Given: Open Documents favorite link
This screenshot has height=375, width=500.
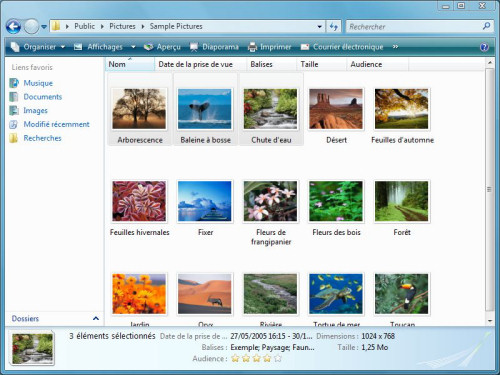Looking at the screenshot, I should click(43, 97).
